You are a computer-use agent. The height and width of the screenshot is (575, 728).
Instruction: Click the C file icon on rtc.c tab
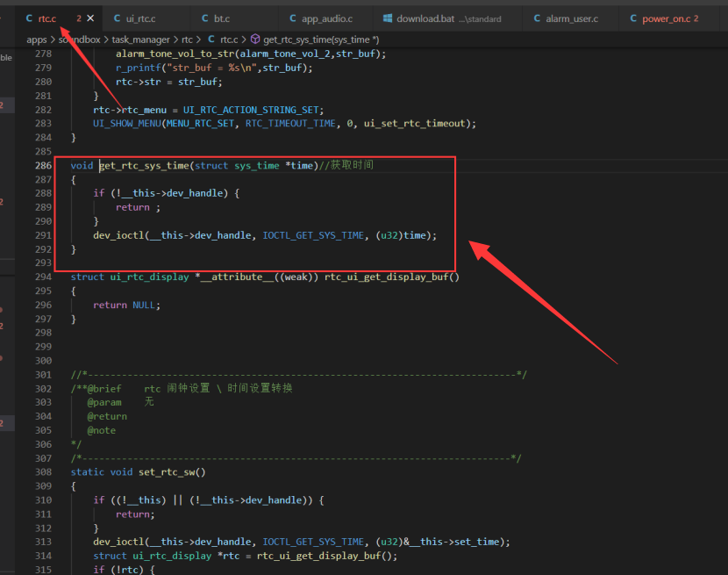coord(29,18)
